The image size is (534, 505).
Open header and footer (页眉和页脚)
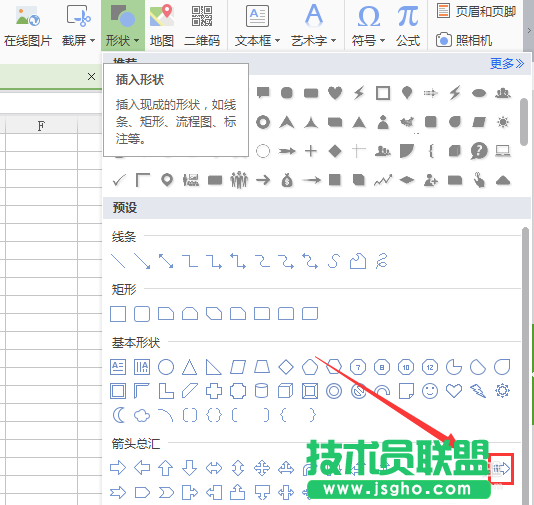pos(477,11)
